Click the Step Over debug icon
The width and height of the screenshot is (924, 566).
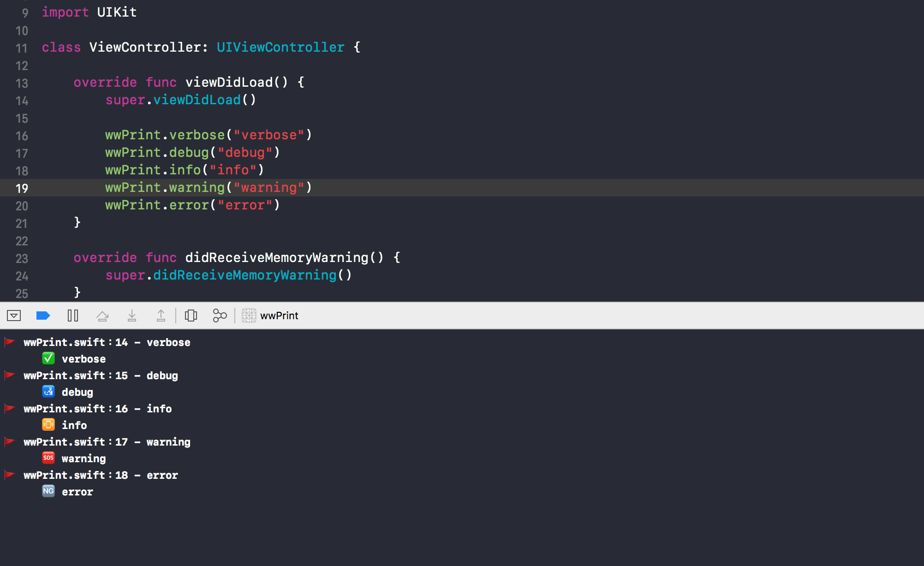(102, 316)
